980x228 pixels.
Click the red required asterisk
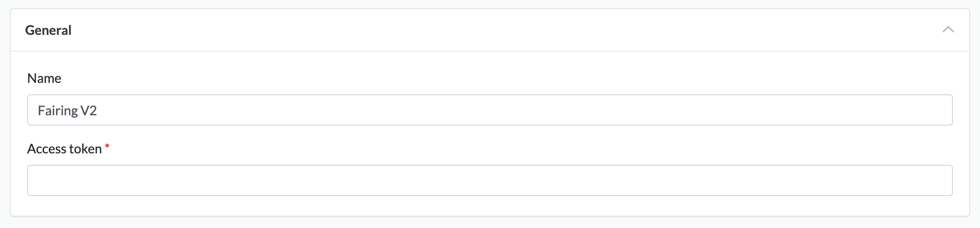click(107, 147)
